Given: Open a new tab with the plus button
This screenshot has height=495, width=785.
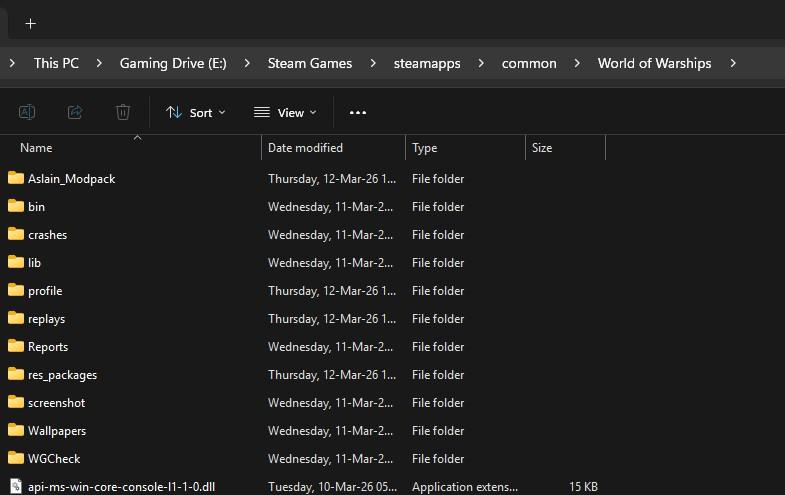Looking at the screenshot, I should point(31,24).
